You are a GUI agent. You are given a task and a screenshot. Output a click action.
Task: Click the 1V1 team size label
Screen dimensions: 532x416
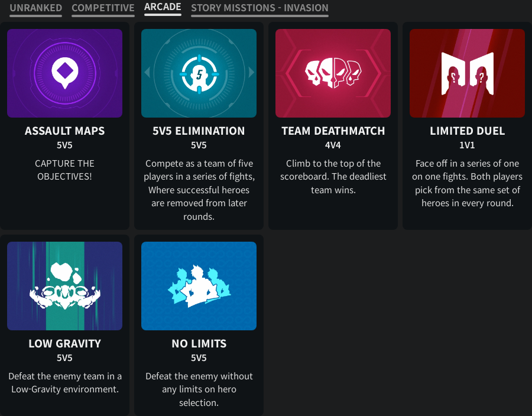[467, 145]
